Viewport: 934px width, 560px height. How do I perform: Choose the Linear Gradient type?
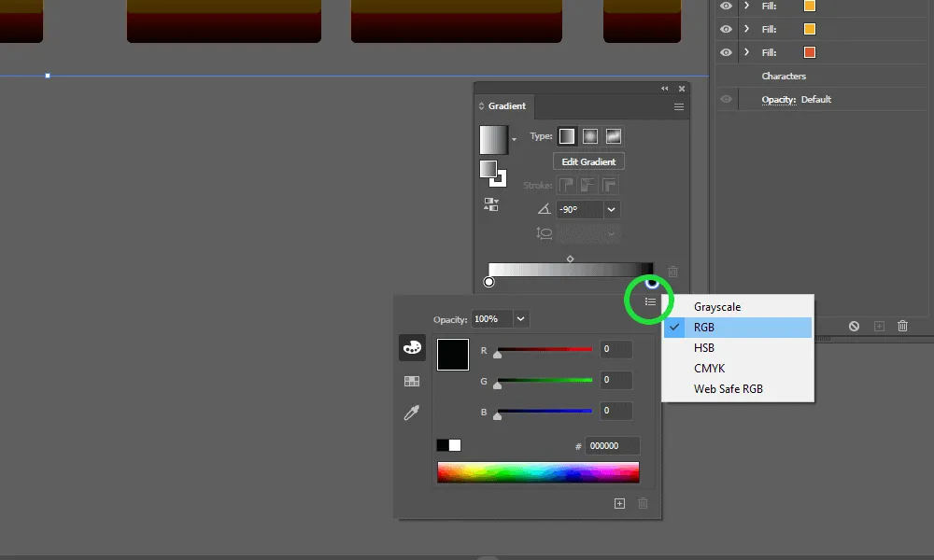tap(567, 136)
